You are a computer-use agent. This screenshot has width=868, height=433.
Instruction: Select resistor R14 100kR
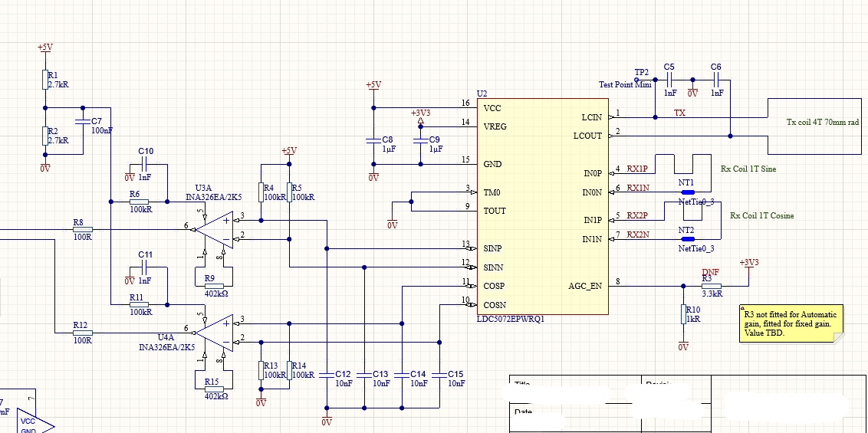click(x=290, y=370)
